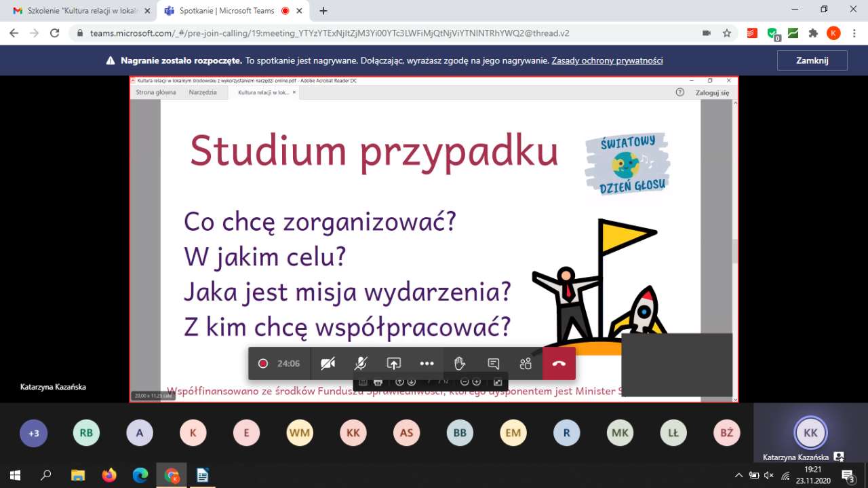868x488 pixels.
Task: Raise your hand in the meeting
Action: [x=460, y=364]
